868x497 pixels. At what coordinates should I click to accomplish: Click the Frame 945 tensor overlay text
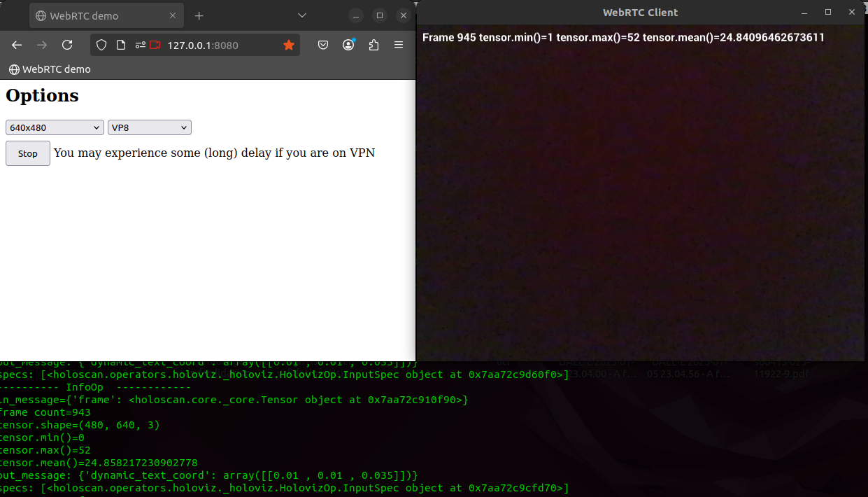pyautogui.click(x=623, y=37)
